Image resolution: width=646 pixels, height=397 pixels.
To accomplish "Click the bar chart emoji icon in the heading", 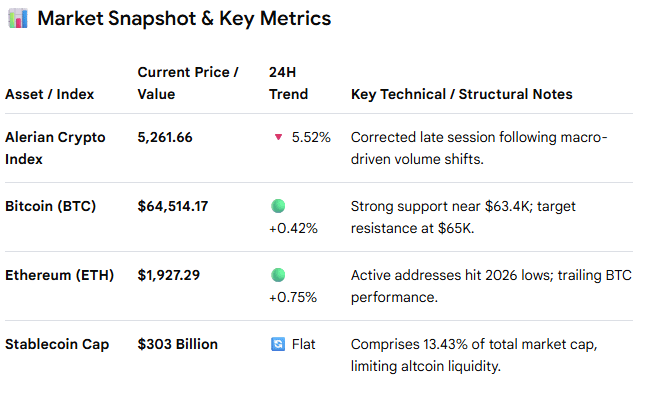I will (x=18, y=19).
